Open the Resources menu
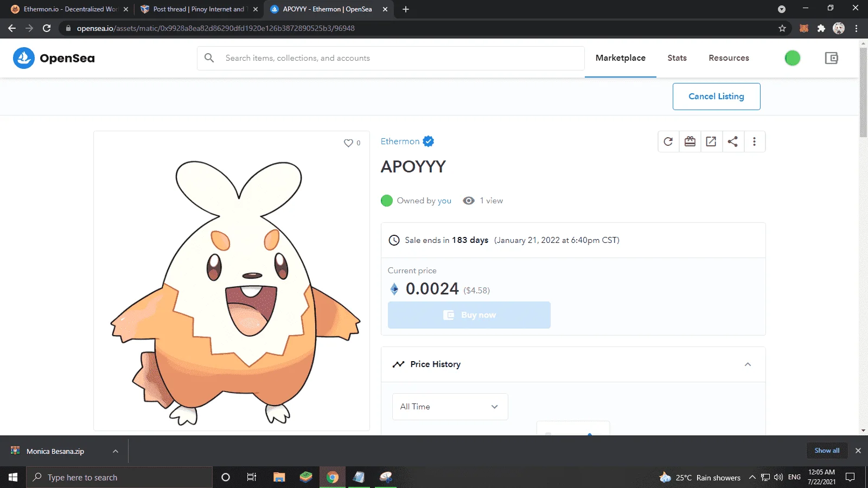The image size is (868, 488). click(x=729, y=58)
